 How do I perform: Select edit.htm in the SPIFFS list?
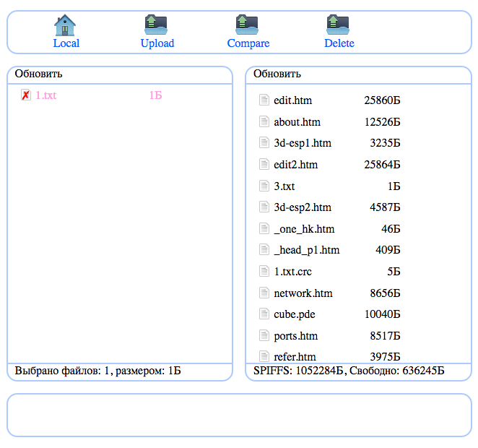coord(292,100)
